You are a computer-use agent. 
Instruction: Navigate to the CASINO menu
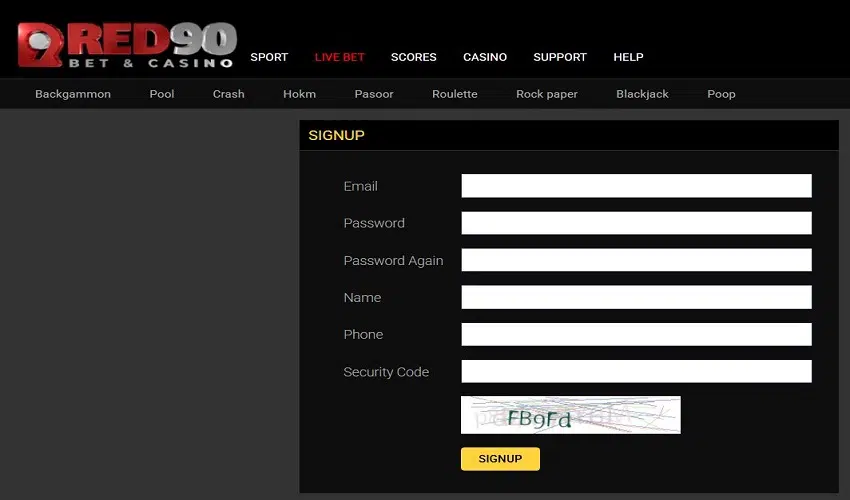tap(485, 57)
